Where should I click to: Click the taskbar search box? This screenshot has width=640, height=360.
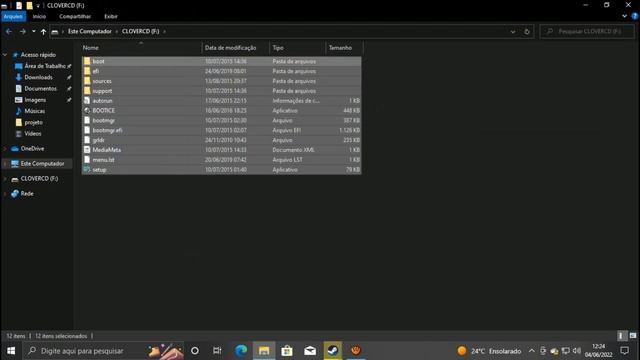point(103,351)
